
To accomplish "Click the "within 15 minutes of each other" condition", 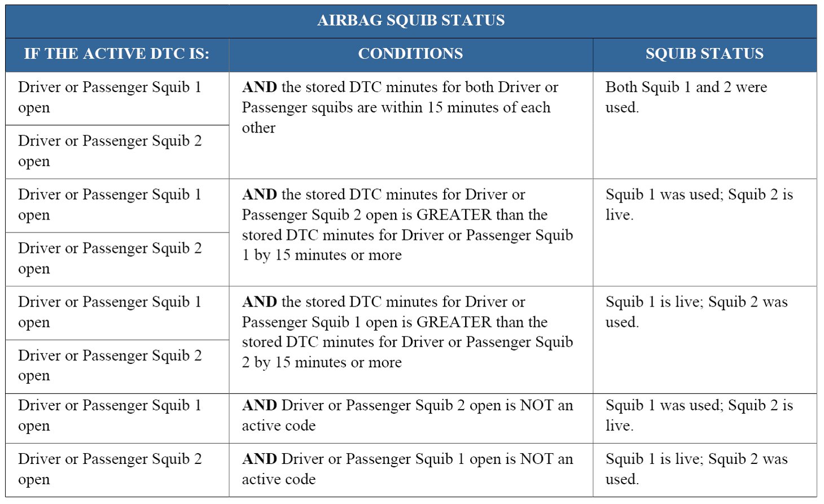I will (400, 107).
